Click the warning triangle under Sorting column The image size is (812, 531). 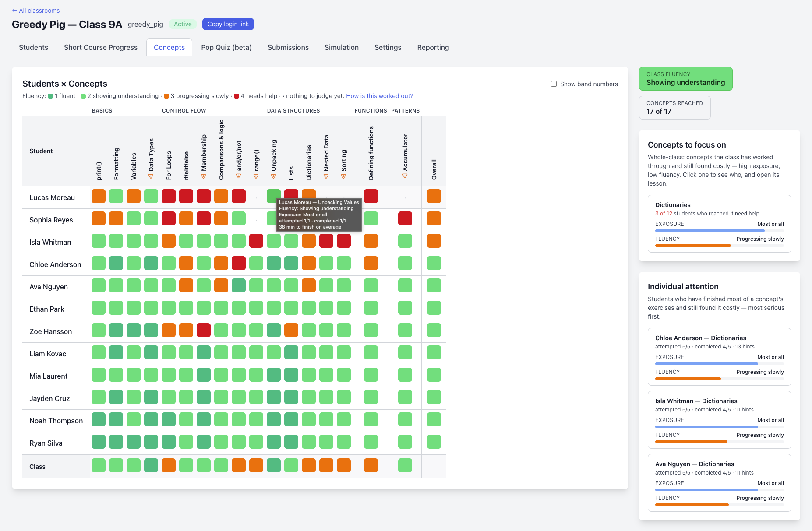tap(344, 176)
